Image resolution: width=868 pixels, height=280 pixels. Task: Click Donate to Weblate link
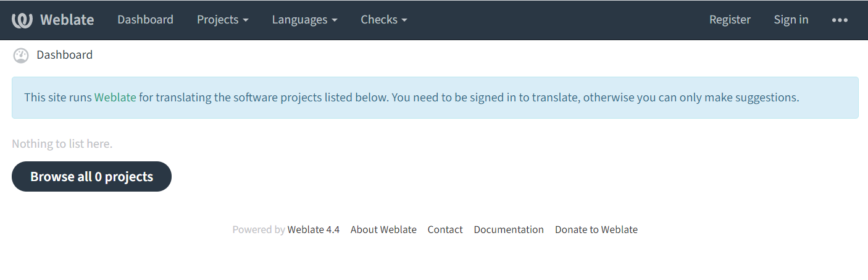[x=596, y=229]
